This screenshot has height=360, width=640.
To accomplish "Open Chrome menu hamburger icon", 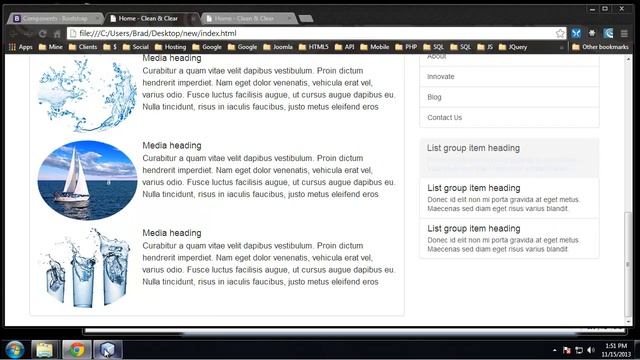I will click(624, 33).
